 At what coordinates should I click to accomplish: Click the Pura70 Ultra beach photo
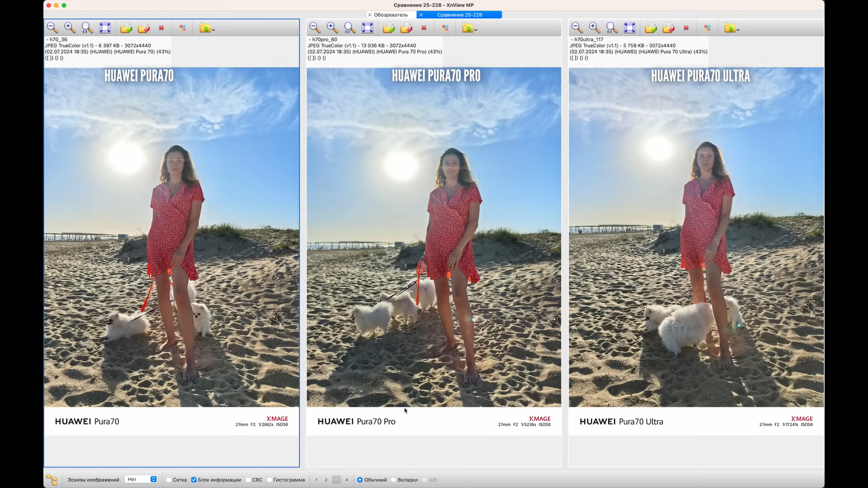tap(696, 237)
